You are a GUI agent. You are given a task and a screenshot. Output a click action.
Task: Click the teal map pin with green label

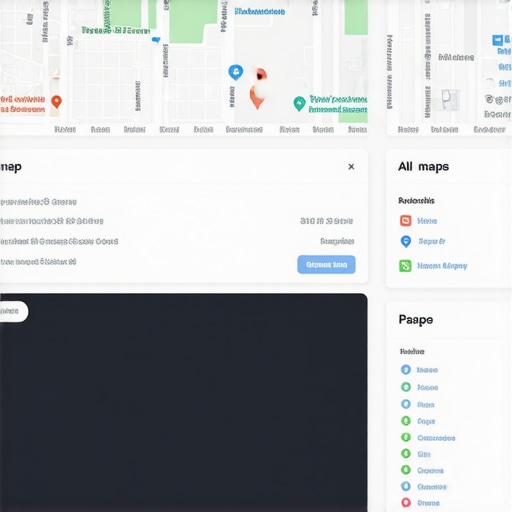click(x=299, y=104)
